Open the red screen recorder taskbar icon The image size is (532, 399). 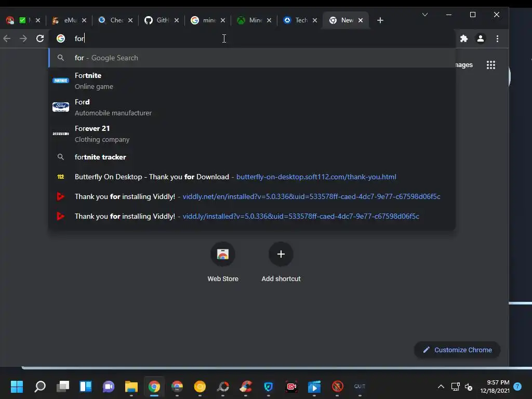pos(291,387)
